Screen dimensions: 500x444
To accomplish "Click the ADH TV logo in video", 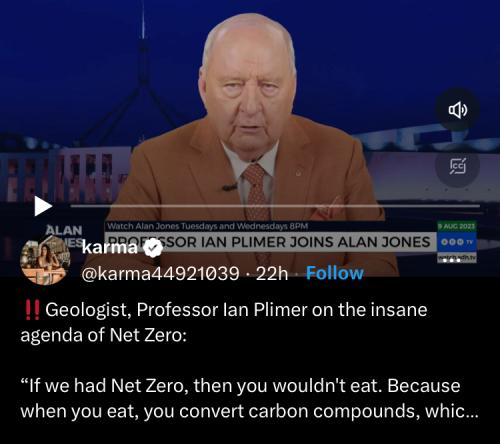I will 457,242.
